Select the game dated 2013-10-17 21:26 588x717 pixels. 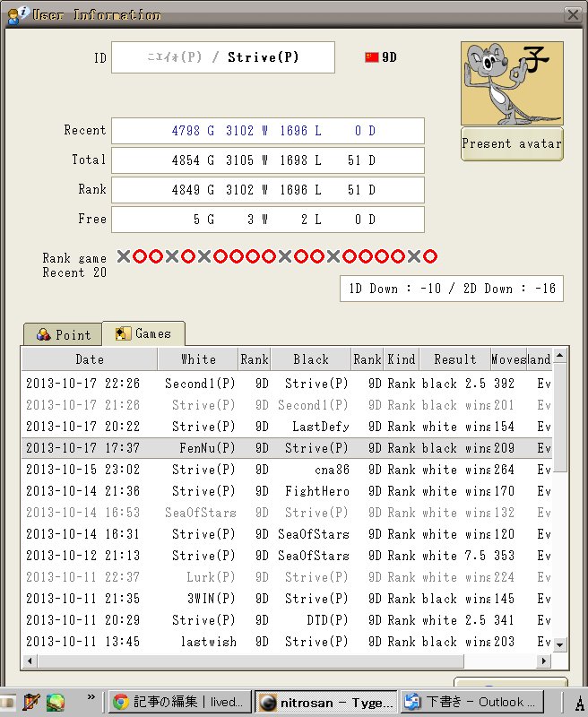point(287,405)
